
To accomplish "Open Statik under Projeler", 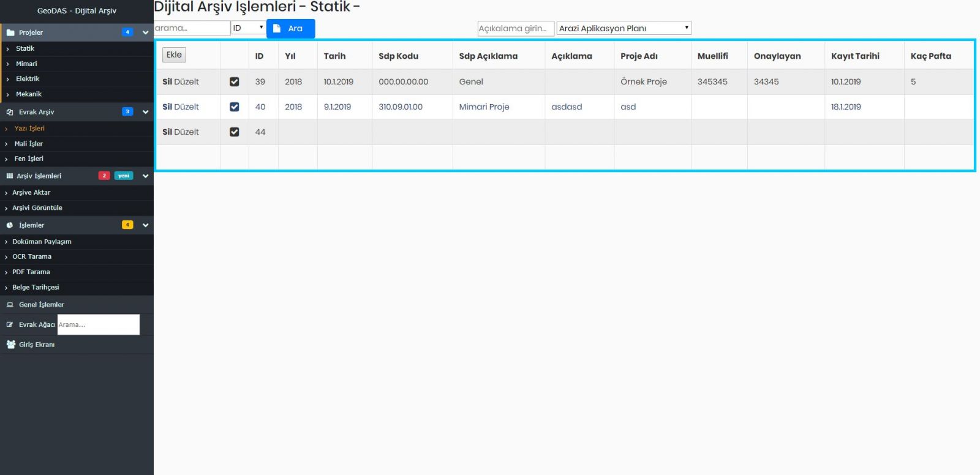I will click(25, 48).
